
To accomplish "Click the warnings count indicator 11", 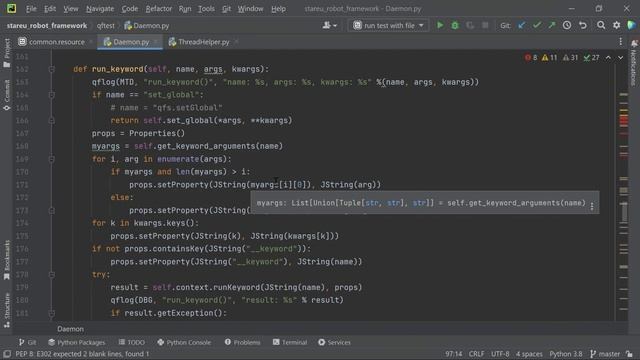I will tap(549, 58).
